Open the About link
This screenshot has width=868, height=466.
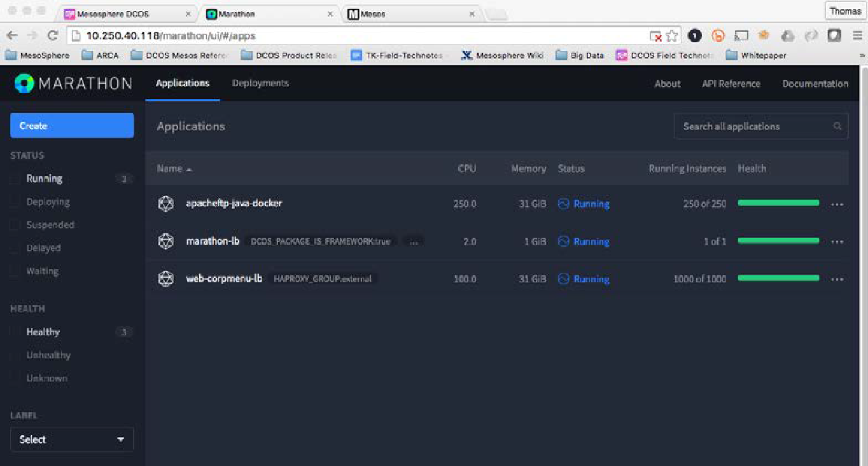coord(668,84)
